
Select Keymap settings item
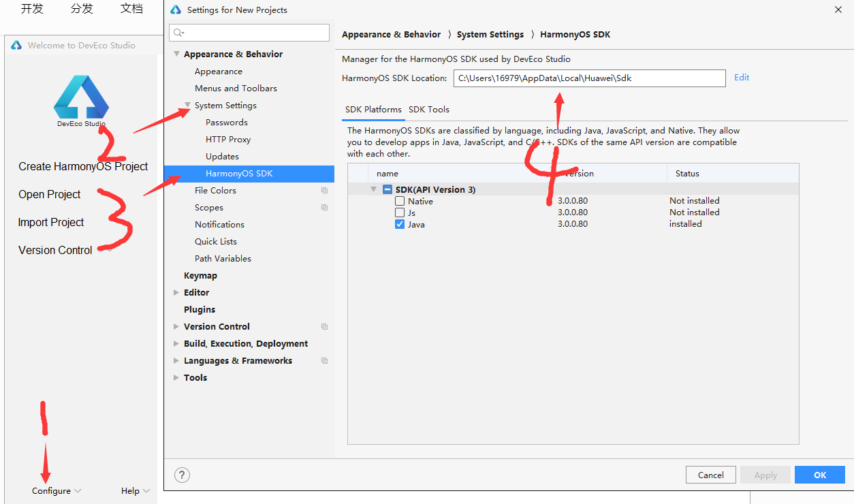point(200,276)
